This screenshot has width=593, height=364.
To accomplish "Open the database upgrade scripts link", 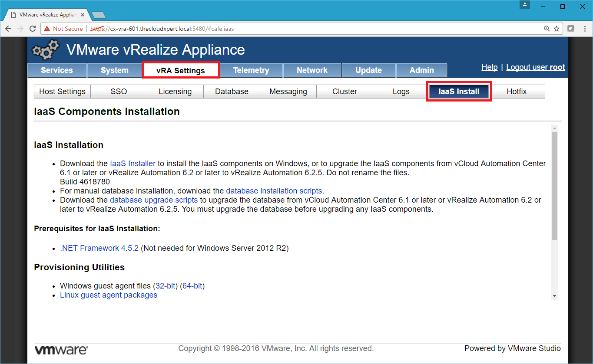I will click(154, 200).
